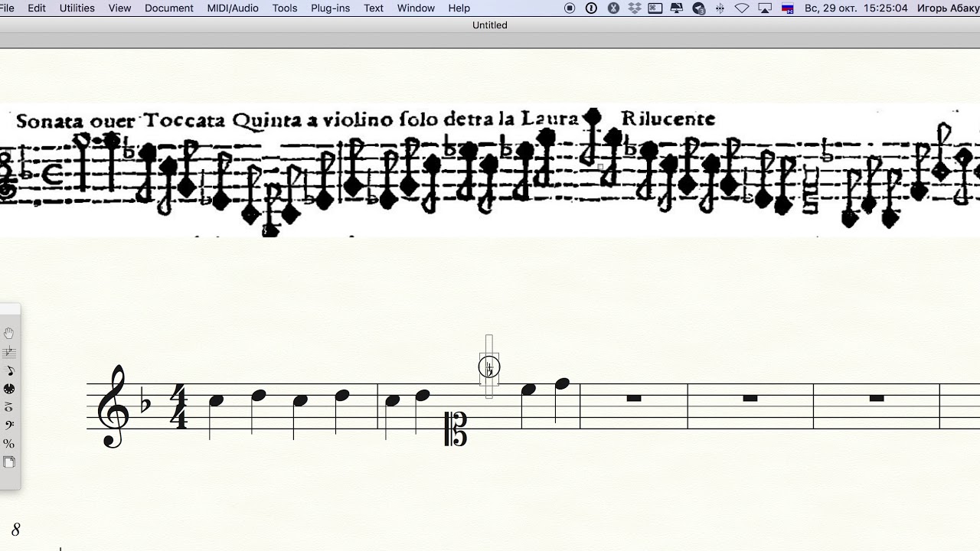Click the alto C clef mid-measure

click(456, 429)
